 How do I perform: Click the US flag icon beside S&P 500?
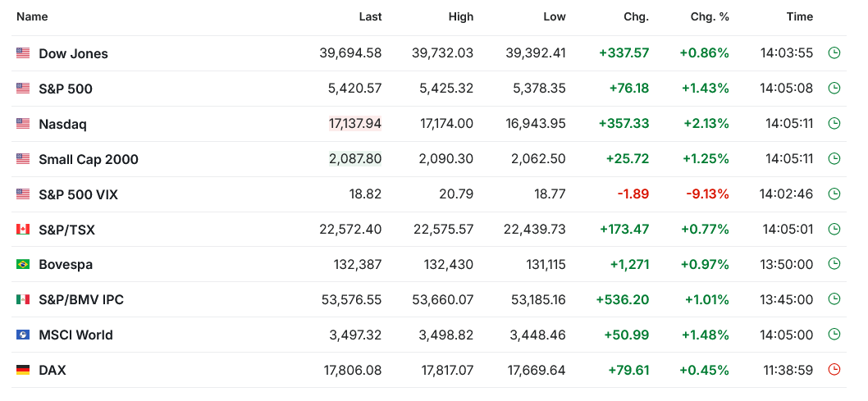23,88
